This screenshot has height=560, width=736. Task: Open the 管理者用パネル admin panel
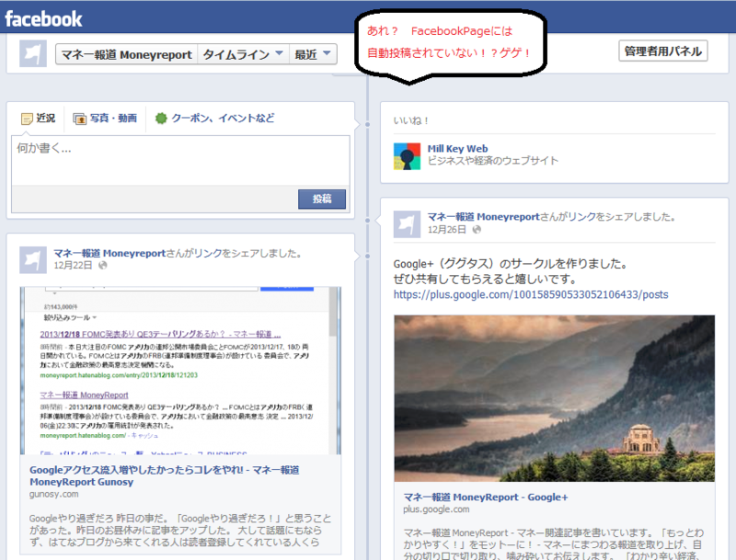(662, 51)
